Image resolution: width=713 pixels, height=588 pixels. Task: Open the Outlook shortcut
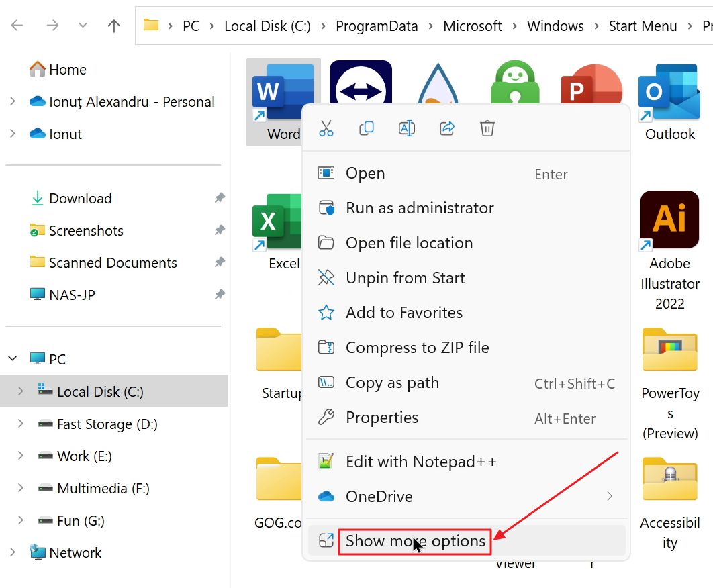(669, 94)
